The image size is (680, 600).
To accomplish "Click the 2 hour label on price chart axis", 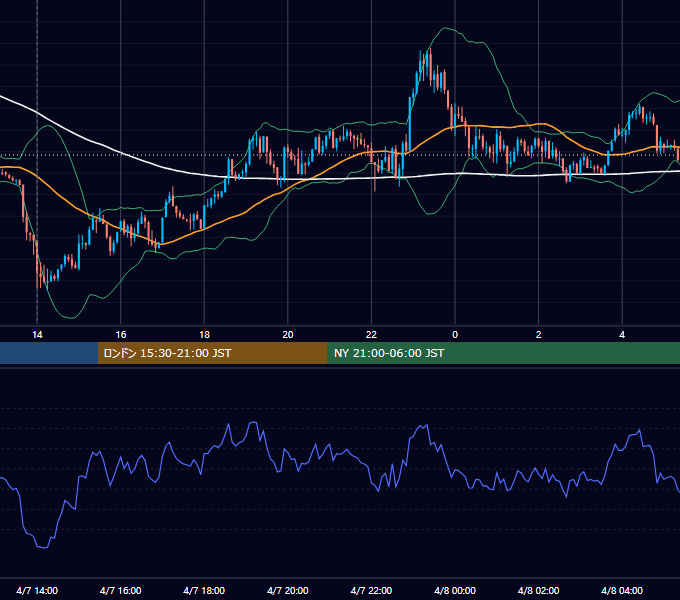I will pyautogui.click(x=538, y=335).
